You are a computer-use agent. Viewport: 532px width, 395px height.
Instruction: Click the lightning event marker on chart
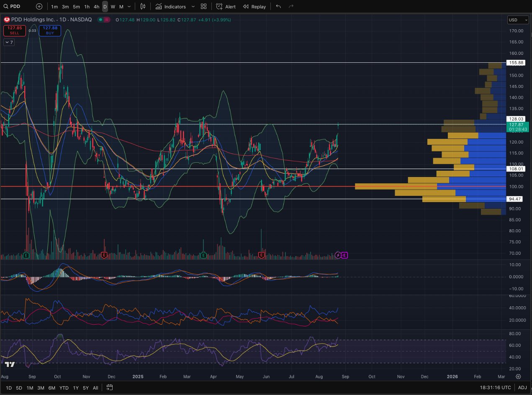click(x=338, y=255)
